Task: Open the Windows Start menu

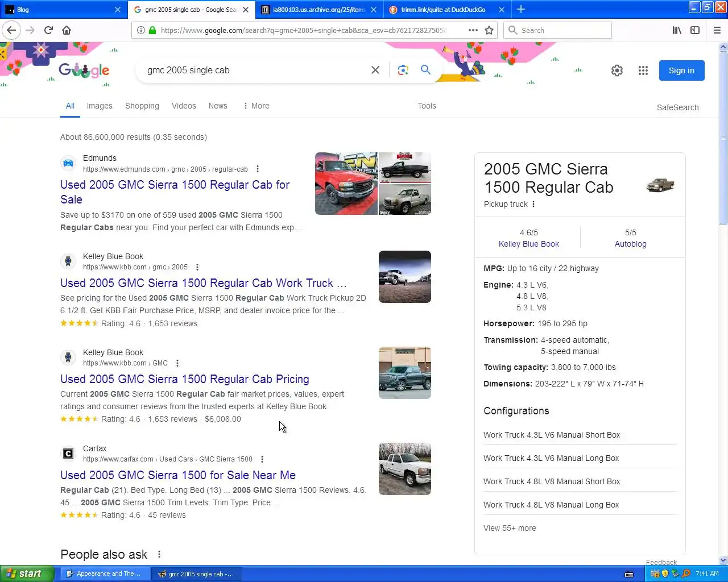Action: point(27,574)
